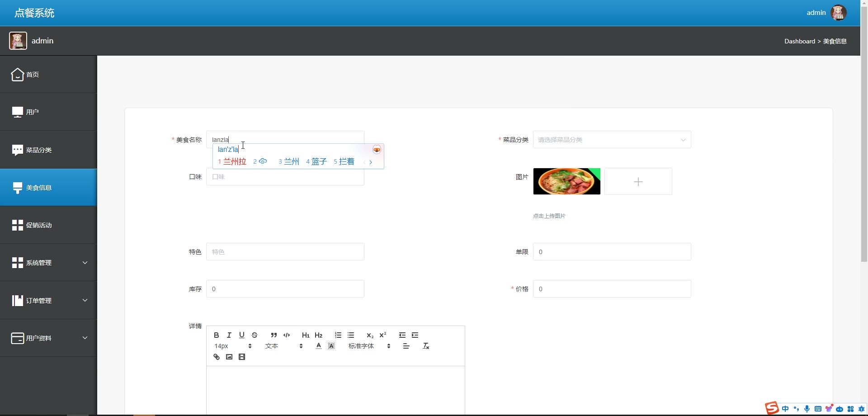The image size is (868, 416).
Task: Open the 菜品分类 selection dropdown
Action: tap(612, 140)
